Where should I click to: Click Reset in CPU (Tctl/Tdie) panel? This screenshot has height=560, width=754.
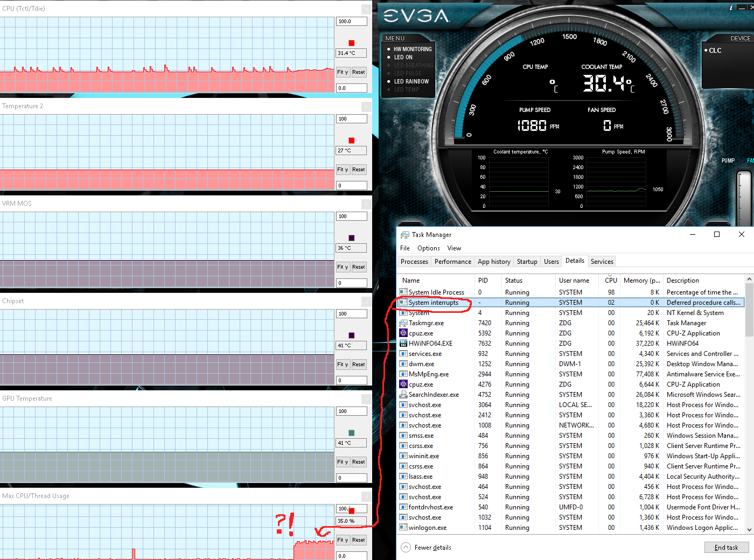coord(359,72)
